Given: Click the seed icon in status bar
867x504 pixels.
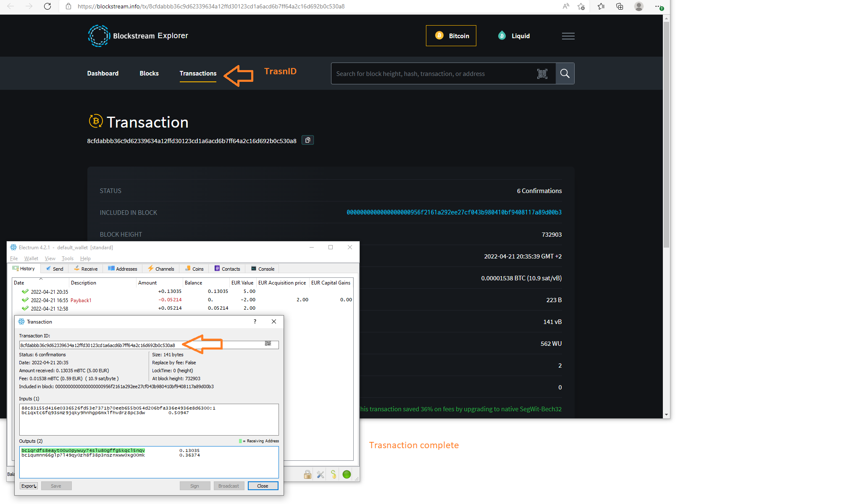Looking at the screenshot, I should click(x=334, y=475).
